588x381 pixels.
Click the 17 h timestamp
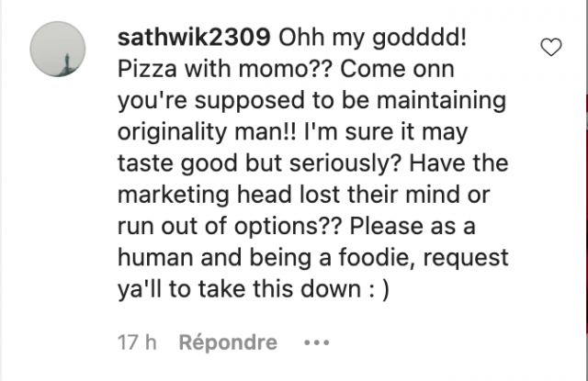137,342
